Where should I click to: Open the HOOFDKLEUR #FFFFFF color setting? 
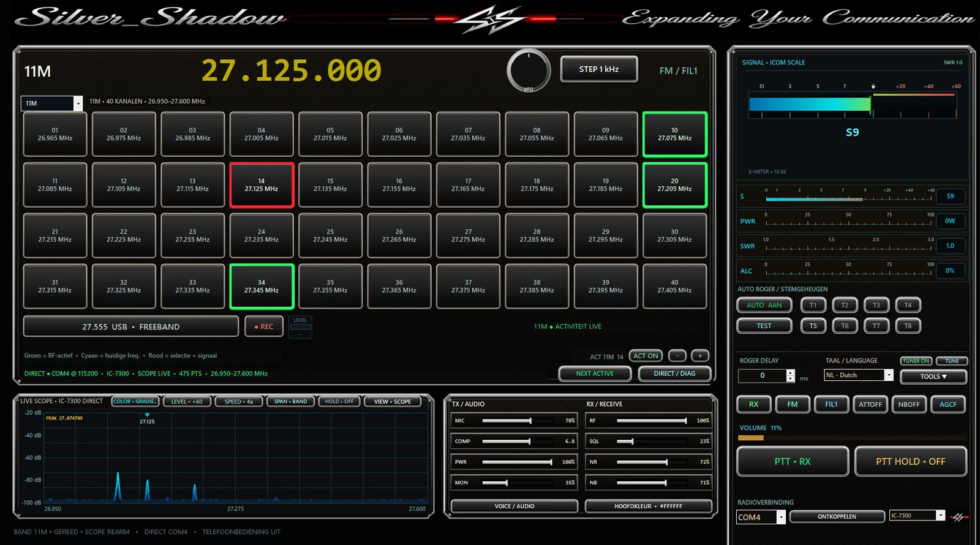click(x=648, y=506)
